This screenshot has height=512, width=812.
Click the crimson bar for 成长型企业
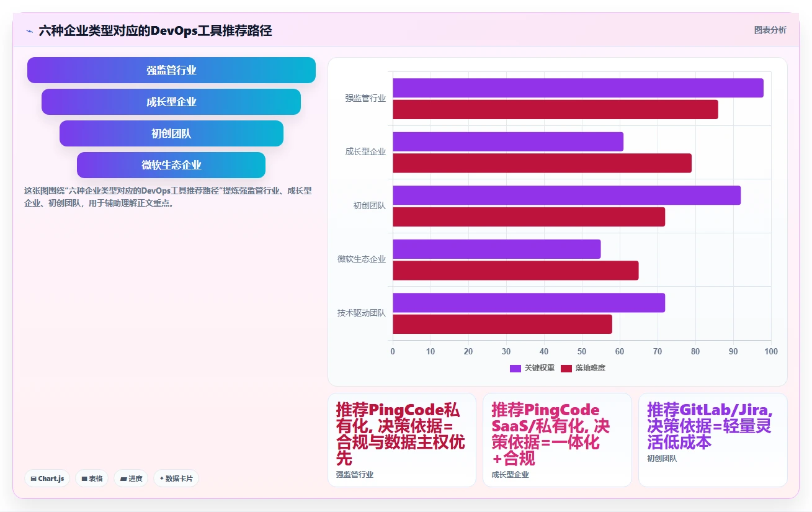coord(542,163)
